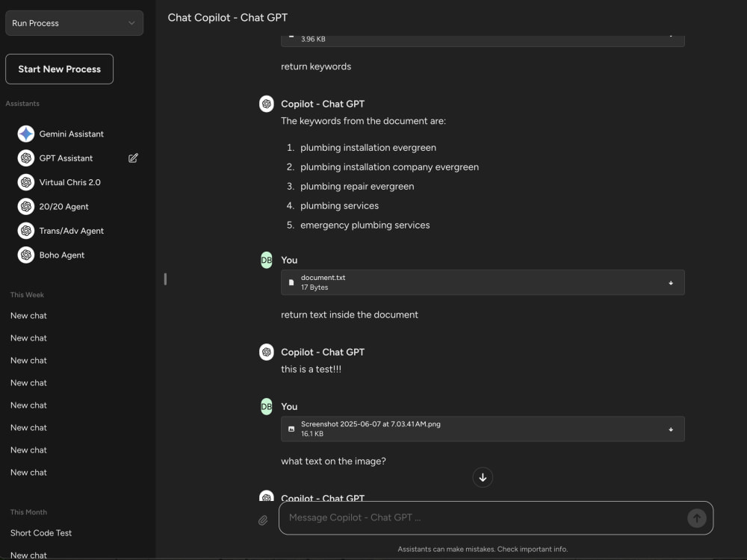Select 'plumbing repair evergreen' keyword text

(x=357, y=186)
